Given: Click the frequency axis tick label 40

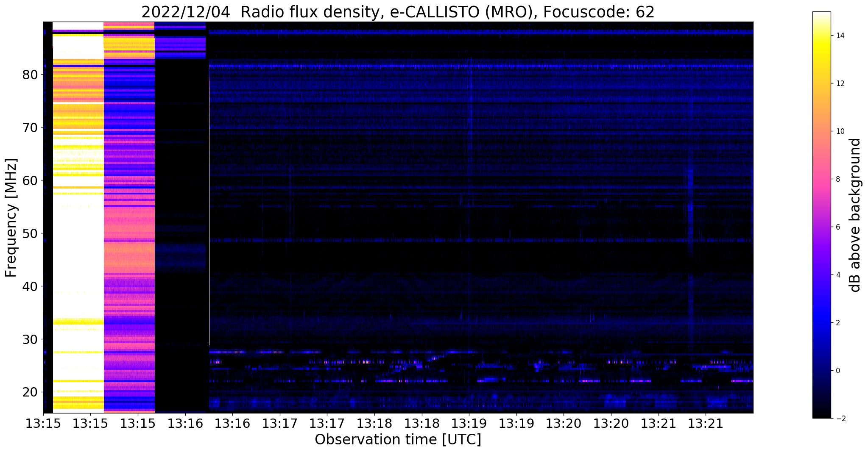Looking at the screenshot, I should click(31, 286).
